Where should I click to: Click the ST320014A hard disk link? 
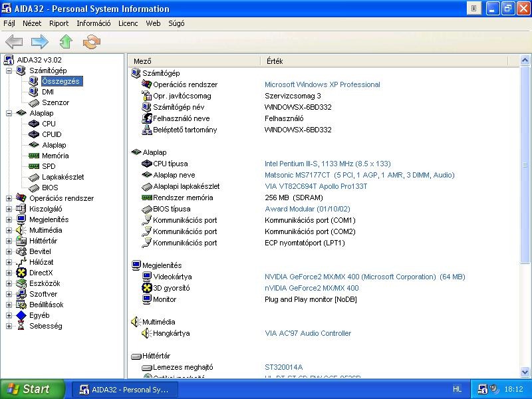click(284, 367)
